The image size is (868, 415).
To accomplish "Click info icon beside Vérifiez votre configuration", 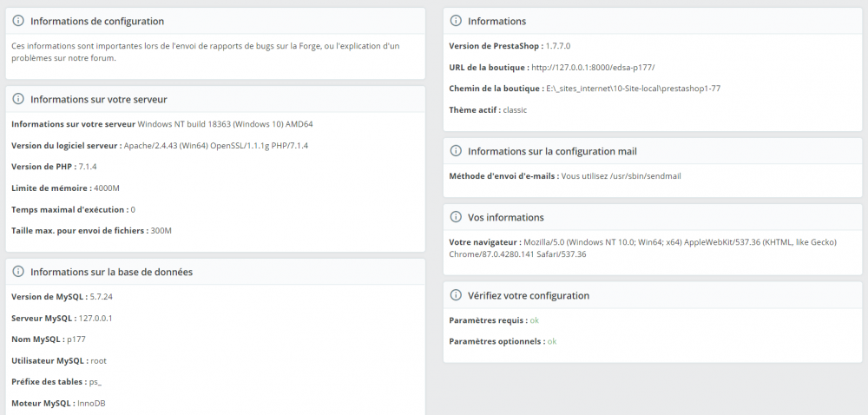I will pos(456,295).
